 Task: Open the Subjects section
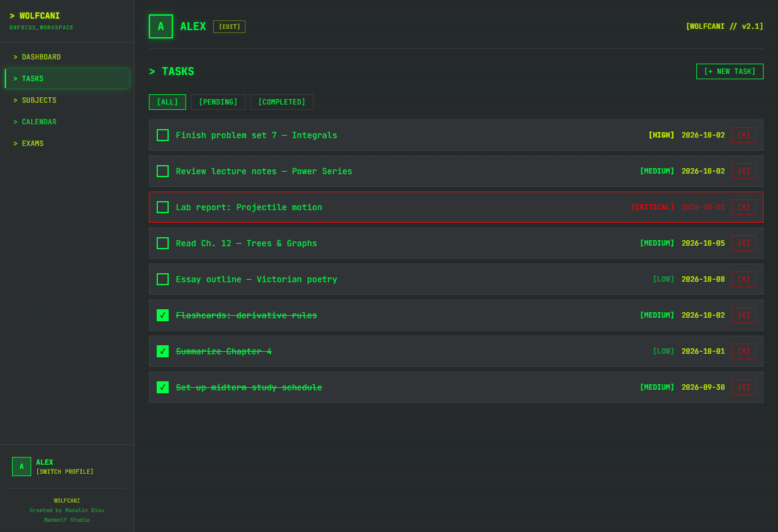tap(67, 100)
